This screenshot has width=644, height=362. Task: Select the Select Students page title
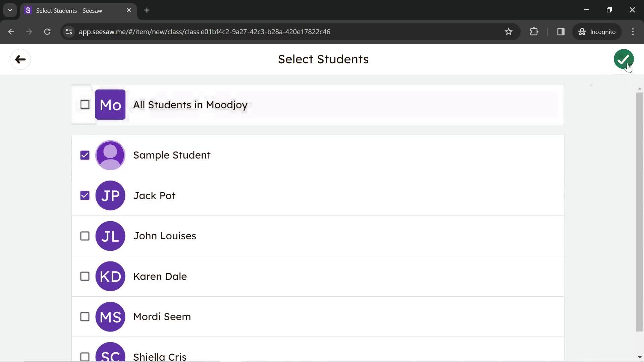[323, 59]
